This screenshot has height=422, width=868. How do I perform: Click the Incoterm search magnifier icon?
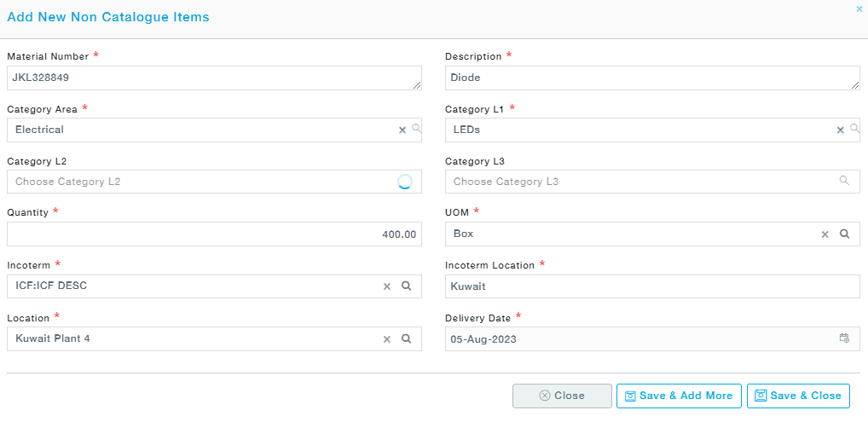[x=407, y=286]
